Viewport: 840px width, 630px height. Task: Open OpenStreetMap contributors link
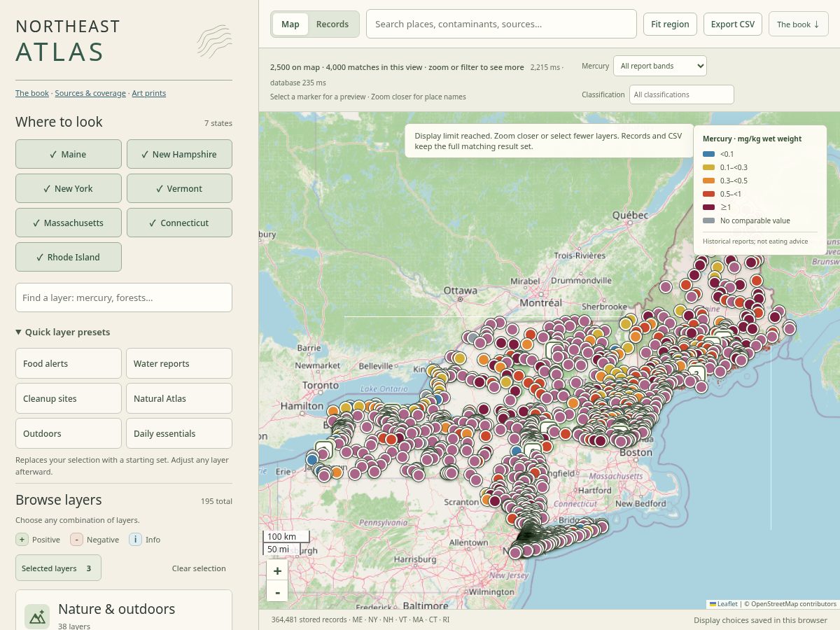pos(794,603)
